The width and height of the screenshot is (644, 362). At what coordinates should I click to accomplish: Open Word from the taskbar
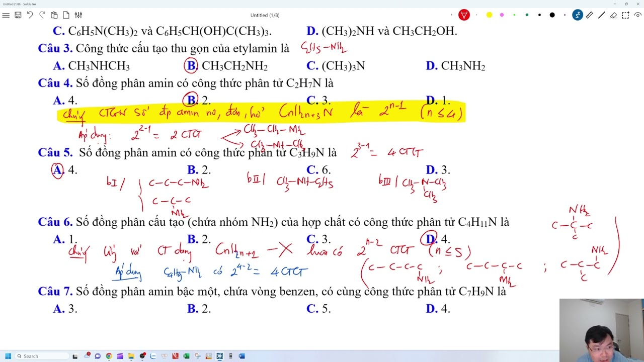pyautogui.click(x=242, y=356)
